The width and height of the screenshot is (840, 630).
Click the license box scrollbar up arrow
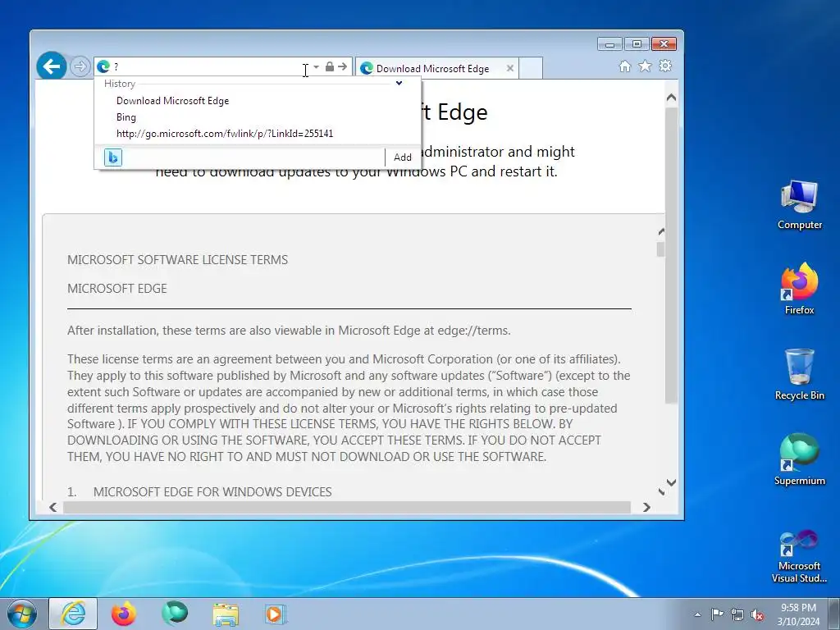tap(661, 231)
